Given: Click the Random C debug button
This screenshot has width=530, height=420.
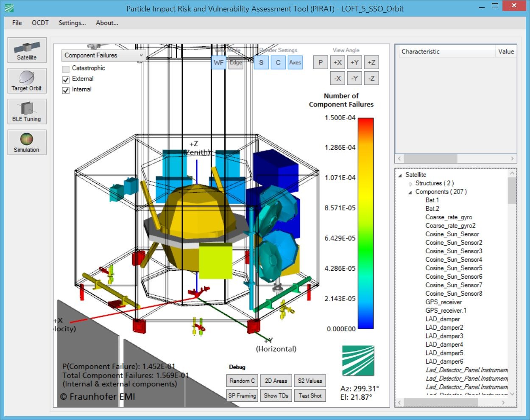Looking at the screenshot, I should click(x=242, y=381).
